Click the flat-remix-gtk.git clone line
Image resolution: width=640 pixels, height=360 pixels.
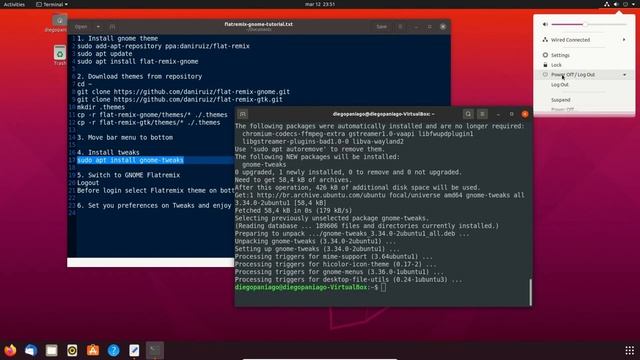tap(180, 99)
